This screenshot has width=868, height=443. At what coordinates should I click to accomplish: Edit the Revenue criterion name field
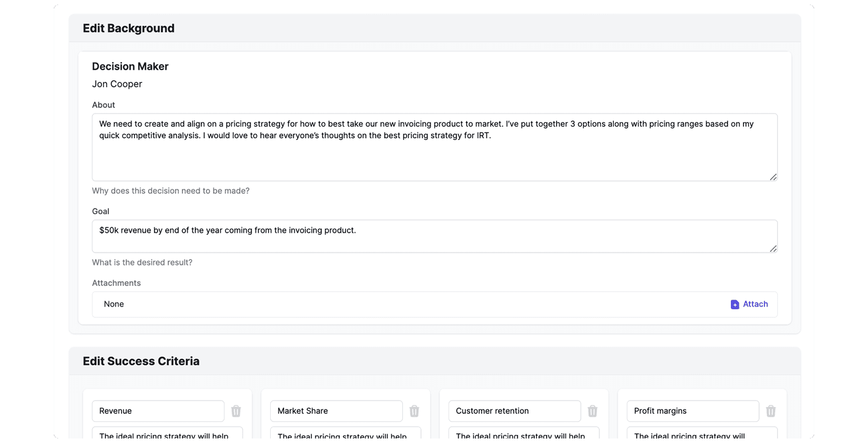tap(158, 411)
